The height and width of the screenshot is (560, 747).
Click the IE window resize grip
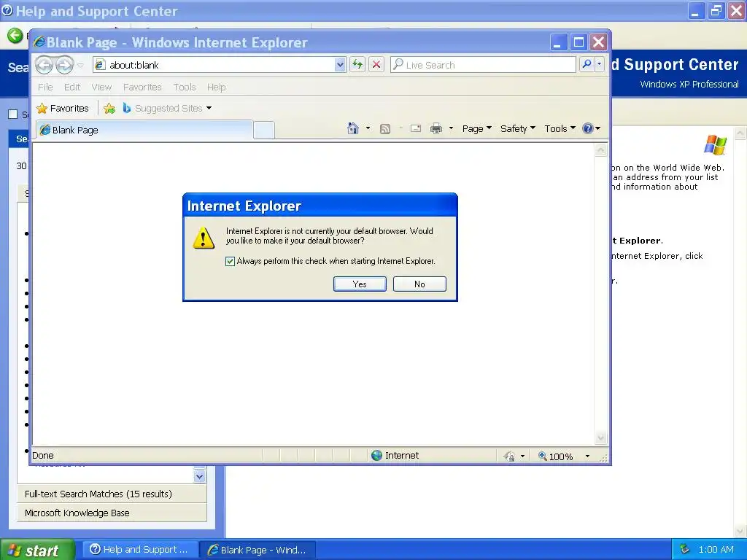pyautogui.click(x=603, y=458)
